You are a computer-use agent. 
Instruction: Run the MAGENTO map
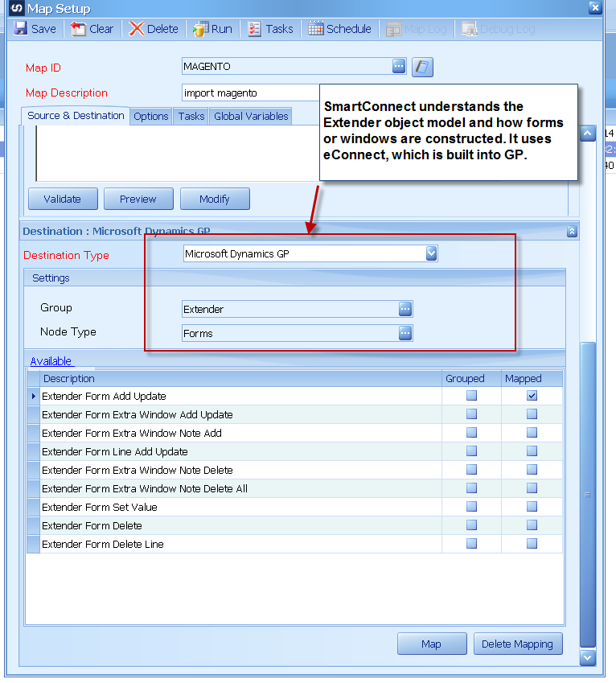212,29
